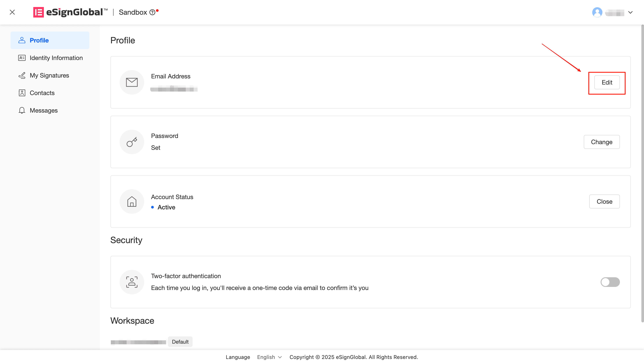Open Contacts from sidebar
Image resolution: width=644 pixels, height=364 pixels.
42,93
